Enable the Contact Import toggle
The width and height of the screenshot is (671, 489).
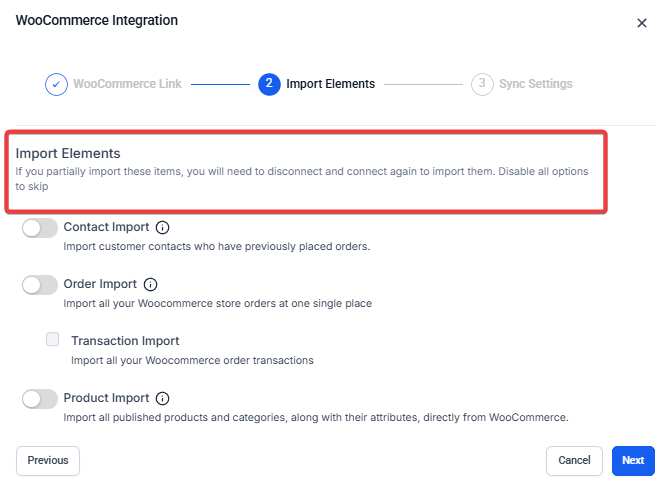tap(40, 228)
